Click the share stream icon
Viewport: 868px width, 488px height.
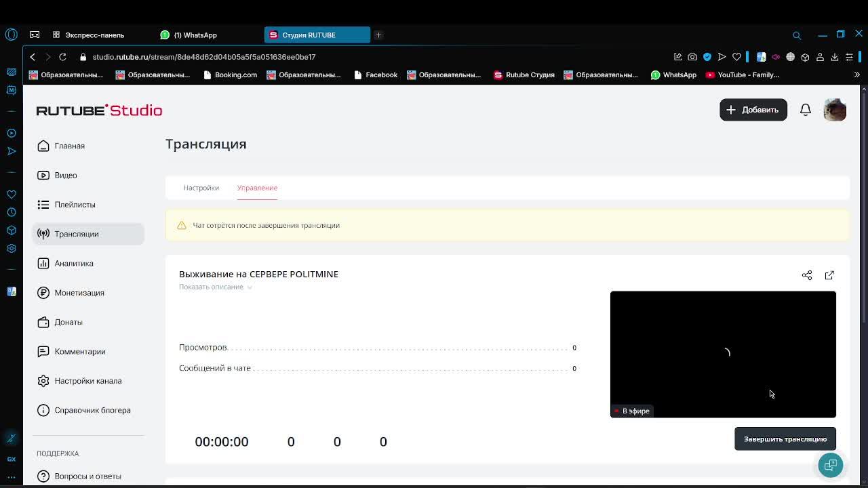[807, 275]
